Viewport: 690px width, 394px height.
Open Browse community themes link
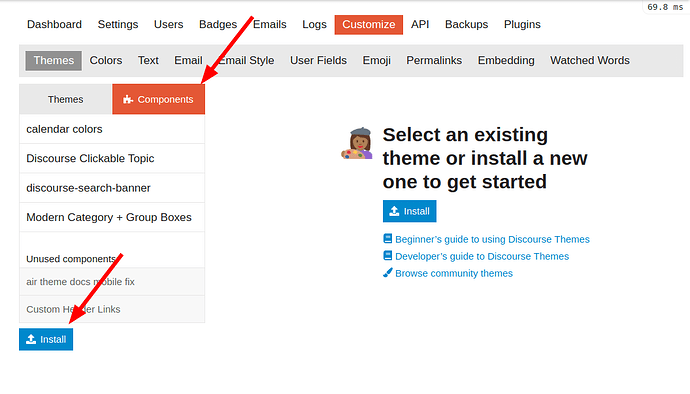(454, 273)
